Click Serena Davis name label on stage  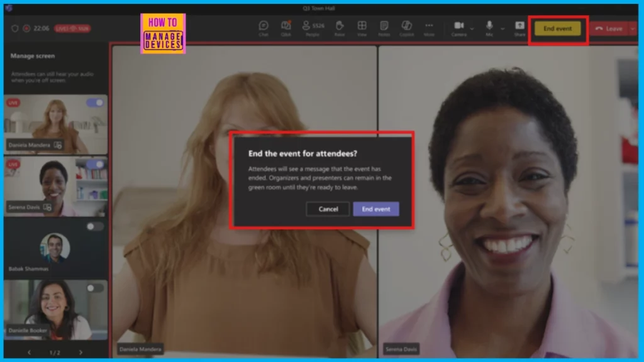pos(401,349)
